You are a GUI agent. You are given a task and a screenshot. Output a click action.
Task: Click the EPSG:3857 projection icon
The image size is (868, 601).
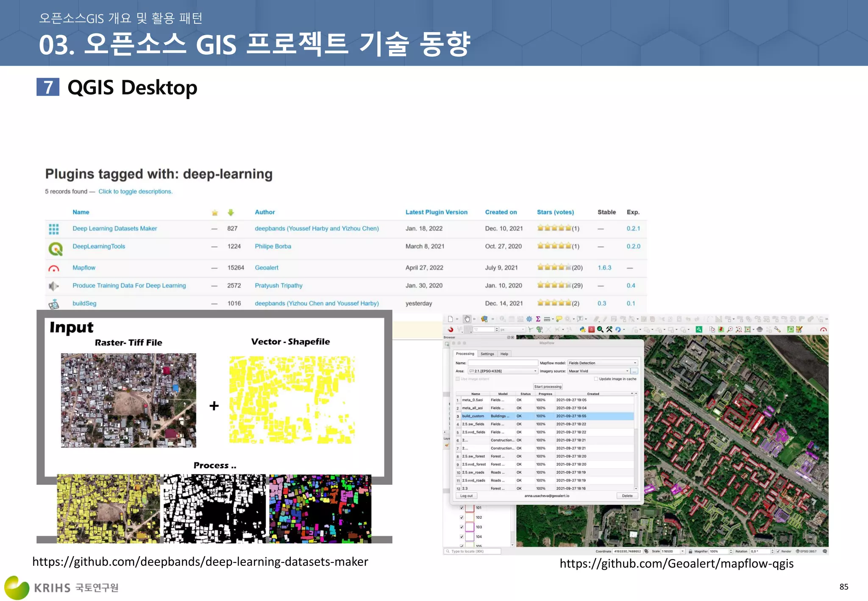point(806,551)
